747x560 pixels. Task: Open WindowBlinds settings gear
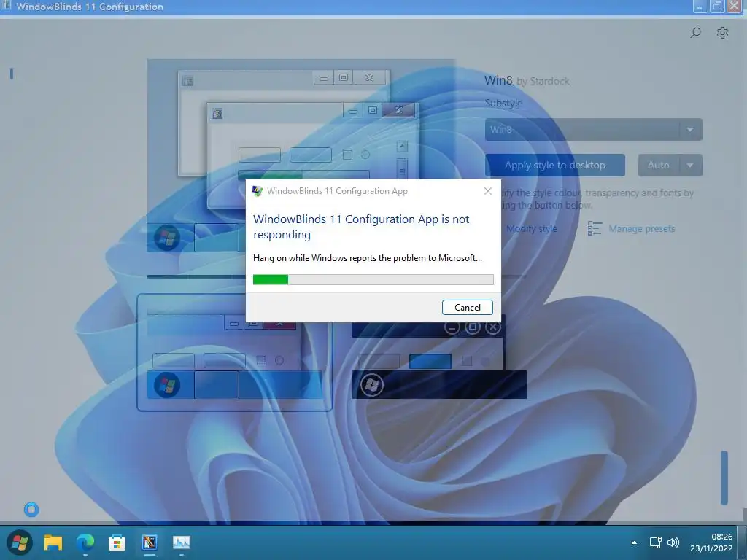pos(722,33)
